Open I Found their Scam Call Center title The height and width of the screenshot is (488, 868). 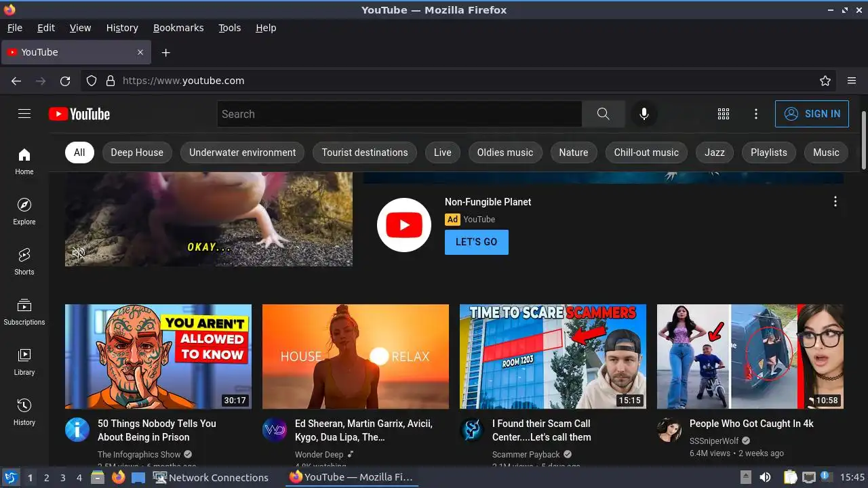[542, 430]
